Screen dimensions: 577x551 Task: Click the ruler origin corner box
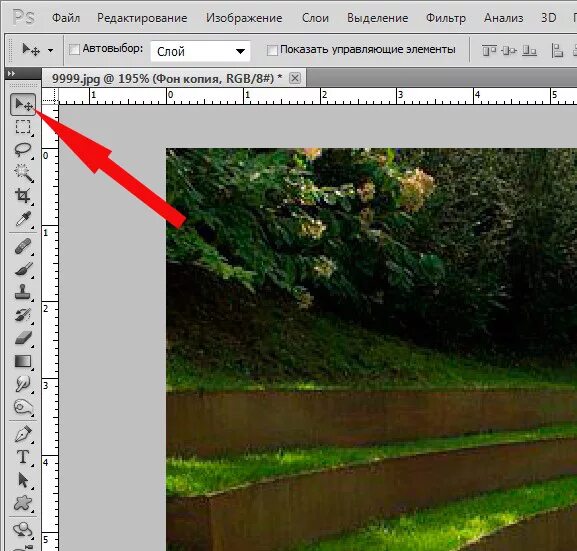[x=50, y=96]
